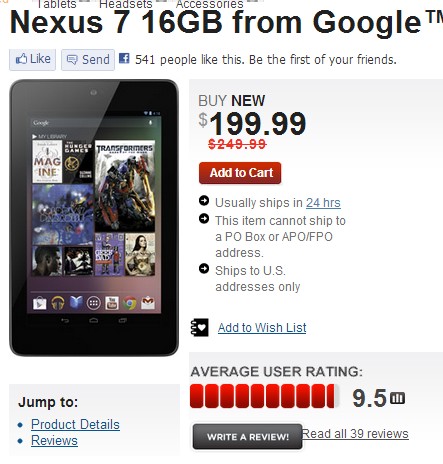Click the wish list notebook heart icon

click(x=200, y=327)
